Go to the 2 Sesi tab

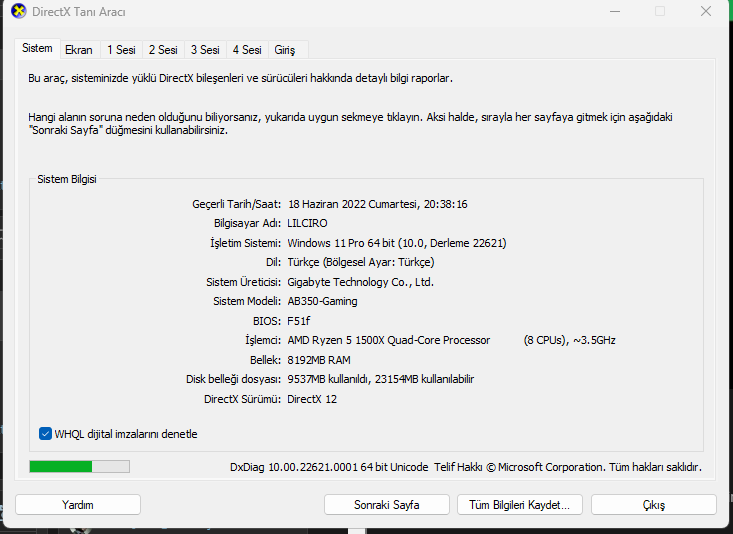[163, 50]
